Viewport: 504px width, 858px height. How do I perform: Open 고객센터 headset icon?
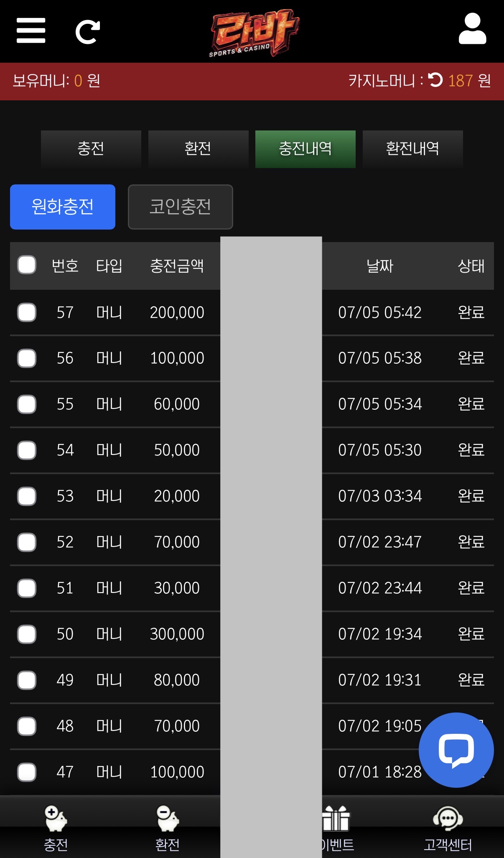pyautogui.click(x=448, y=819)
